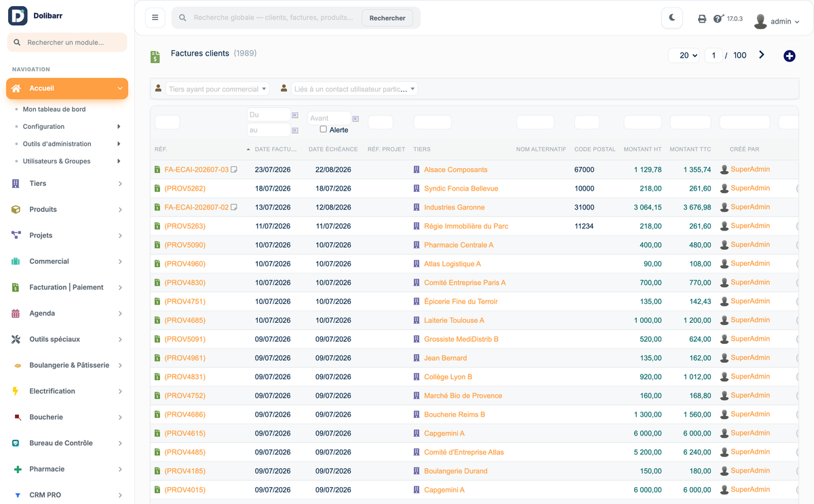
Task: Open the Commercial module icon
Action: pos(16,261)
